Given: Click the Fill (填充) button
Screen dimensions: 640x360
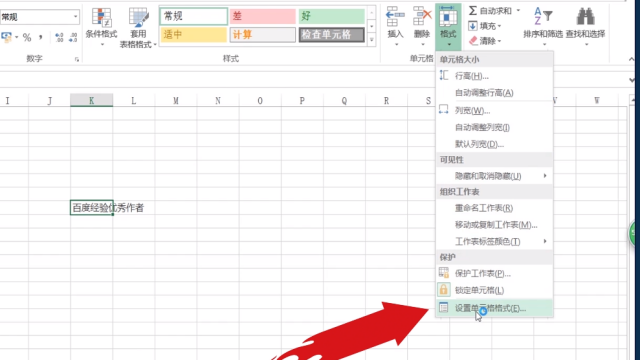Looking at the screenshot, I should 485,26.
